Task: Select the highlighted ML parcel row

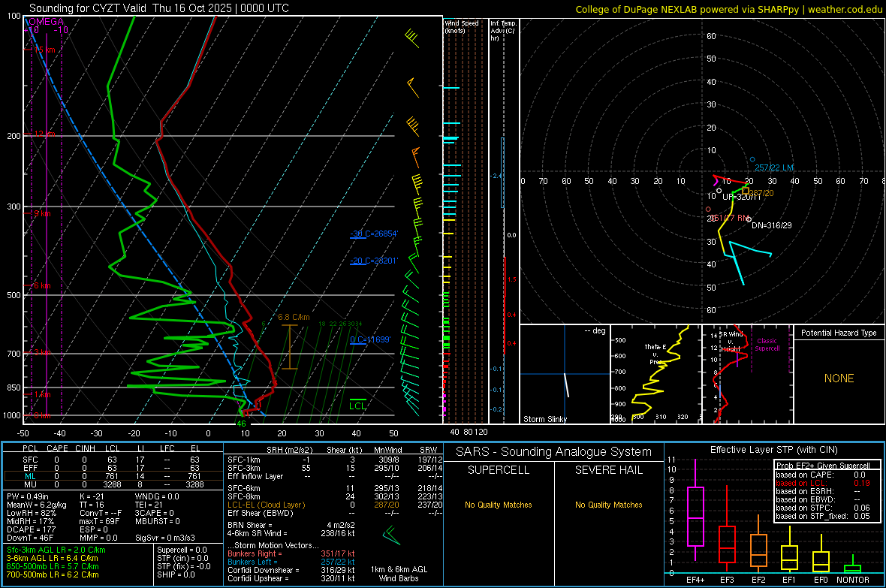Action: [112, 476]
